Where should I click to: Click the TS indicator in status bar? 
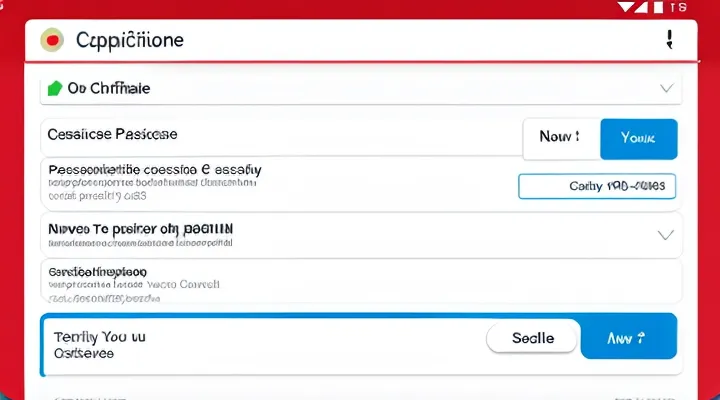click(677, 8)
